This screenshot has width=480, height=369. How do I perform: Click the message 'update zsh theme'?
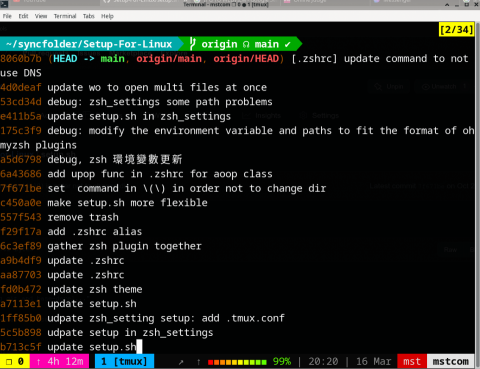(x=95, y=289)
